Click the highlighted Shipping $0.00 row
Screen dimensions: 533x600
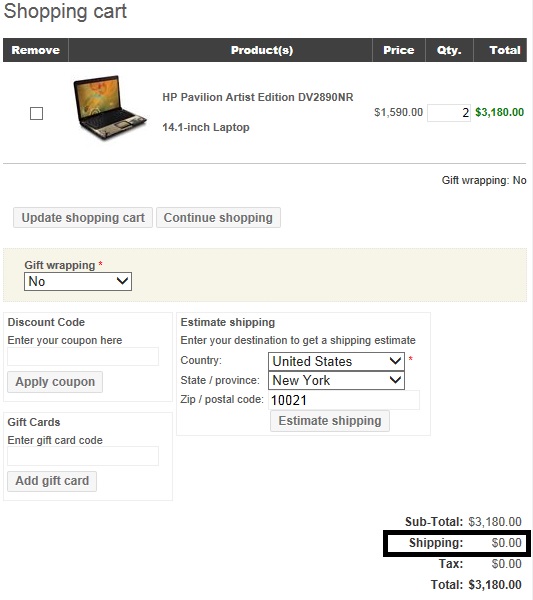coord(457,543)
